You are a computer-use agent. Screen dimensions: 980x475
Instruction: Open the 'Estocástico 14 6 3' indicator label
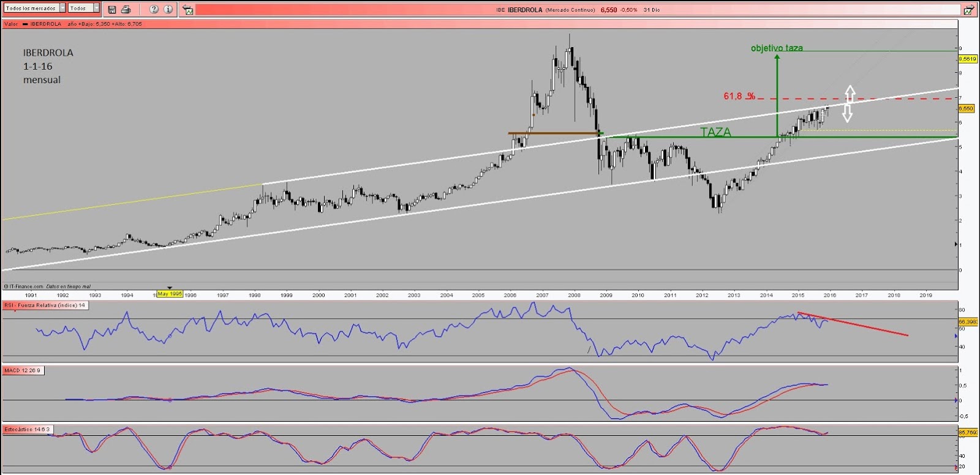pos(28,429)
